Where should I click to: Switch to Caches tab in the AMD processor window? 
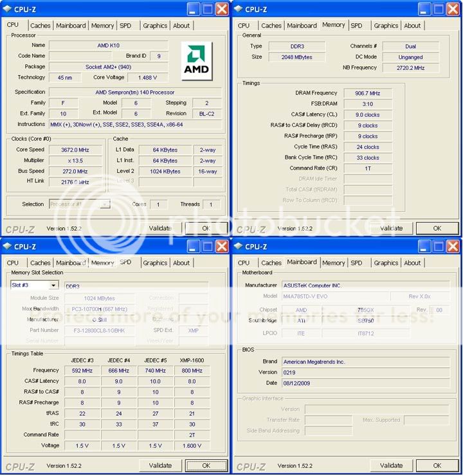coord(41,26)
